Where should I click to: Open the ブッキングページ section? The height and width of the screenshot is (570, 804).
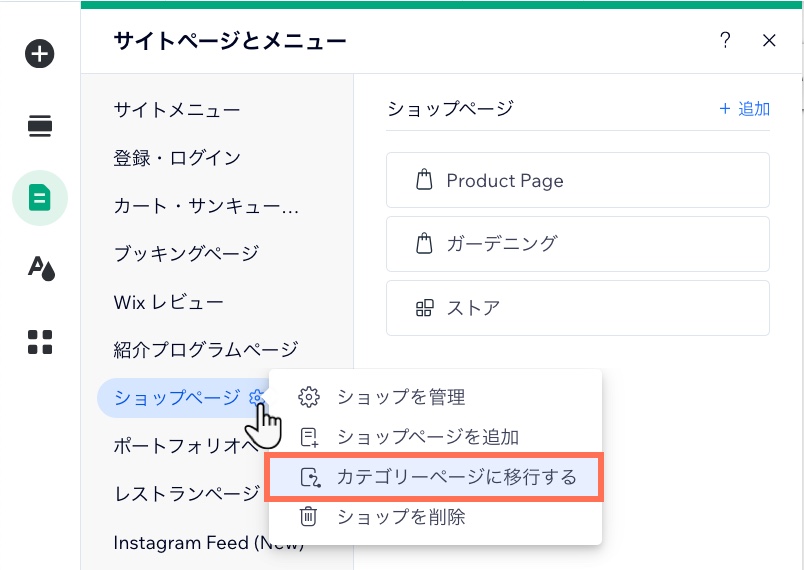tap(186, 254)
